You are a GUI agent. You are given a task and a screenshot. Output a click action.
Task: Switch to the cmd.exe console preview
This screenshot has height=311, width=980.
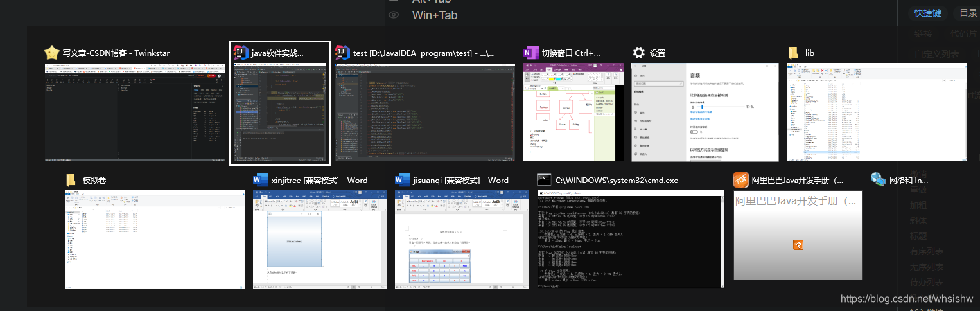(x=631, y=239)
